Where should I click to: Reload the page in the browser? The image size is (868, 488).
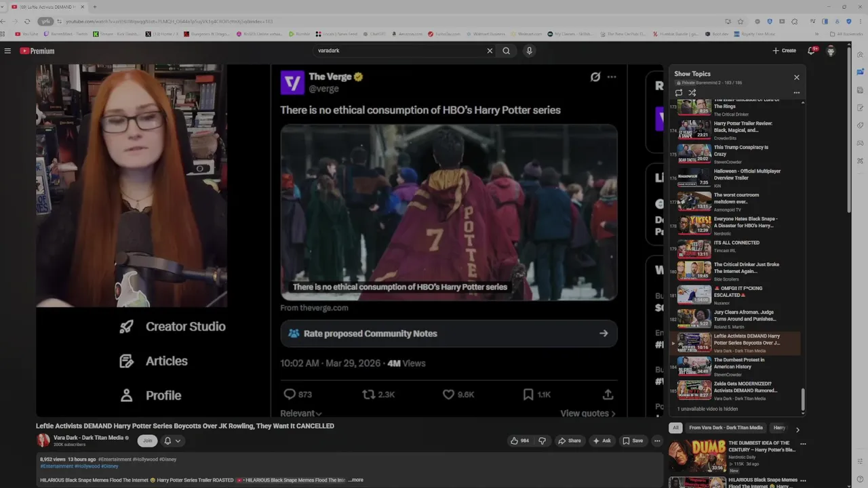click(x=27, y=21)
